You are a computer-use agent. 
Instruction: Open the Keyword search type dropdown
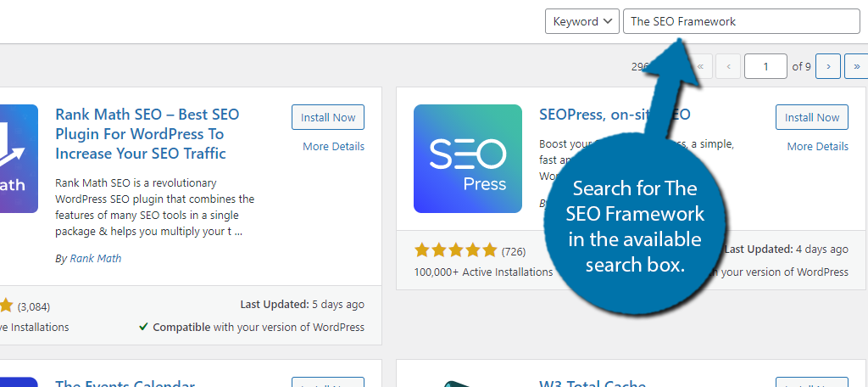point(581,21)
